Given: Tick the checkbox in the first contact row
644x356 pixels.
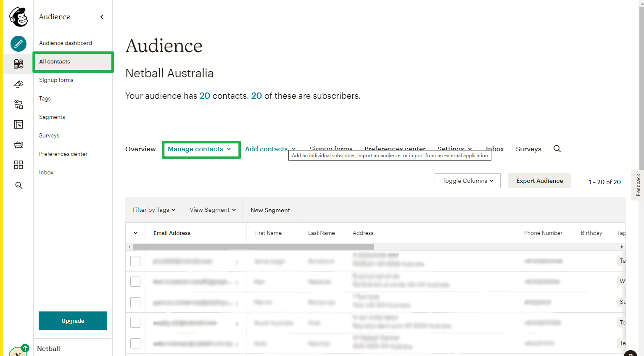Looking at the screenshot, I should (135, 261).
